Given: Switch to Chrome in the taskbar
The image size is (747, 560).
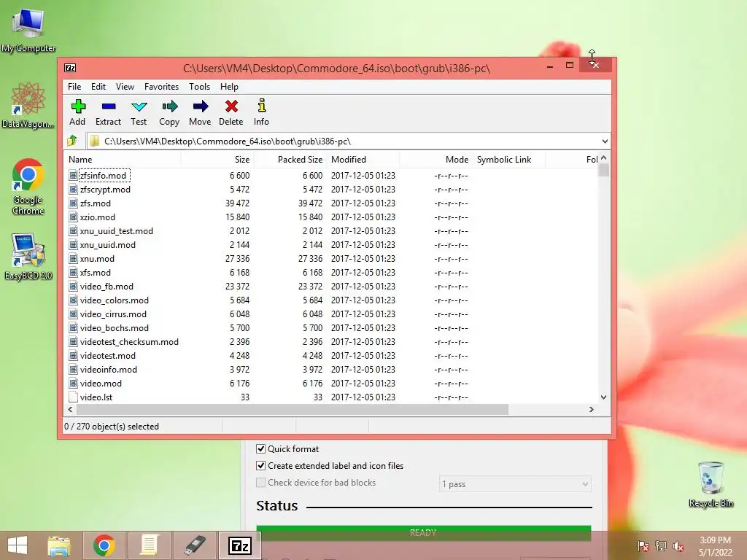Looking at the screenshot, I should coord(104,545).
